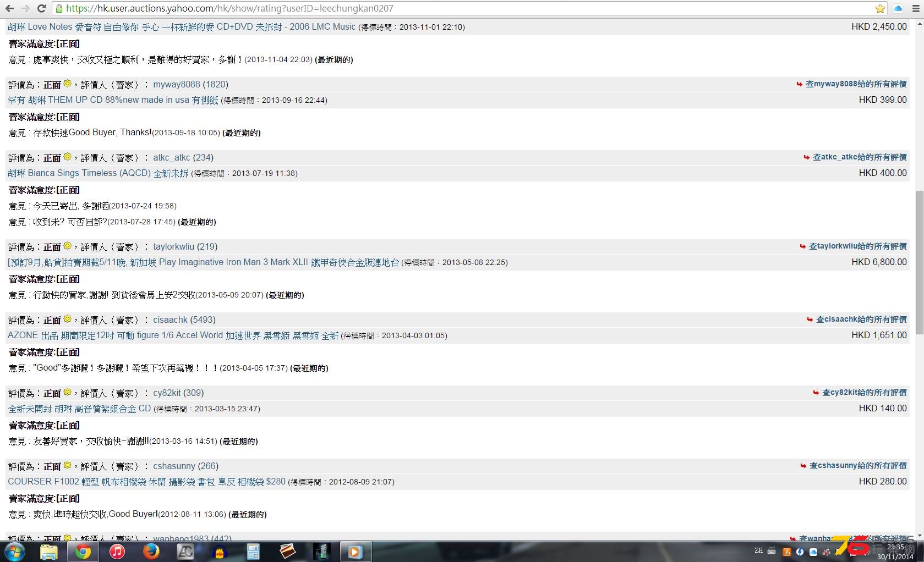924x562 pixels.
Task: Click the sun rating icon in the cisaachk row
Action: pos(67,319)
